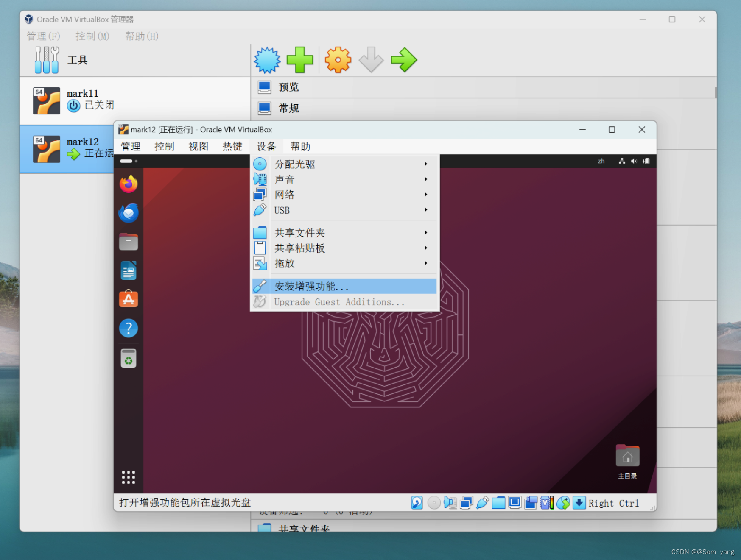Viewport: 741px width, 560px height.
Task: Click status text 打开增强功能包所在虚拟光盘
Action: [185, 503]
